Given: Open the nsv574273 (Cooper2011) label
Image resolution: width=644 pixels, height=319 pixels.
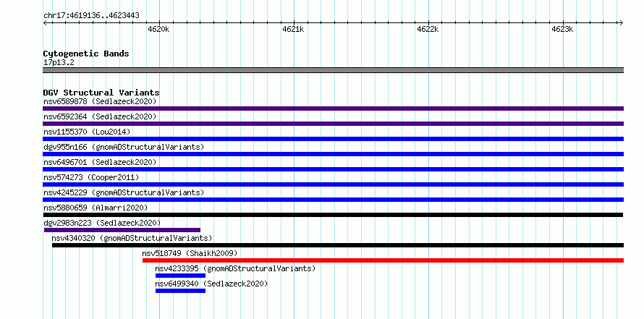Looking at the screenshot, I should pos(91,177).
